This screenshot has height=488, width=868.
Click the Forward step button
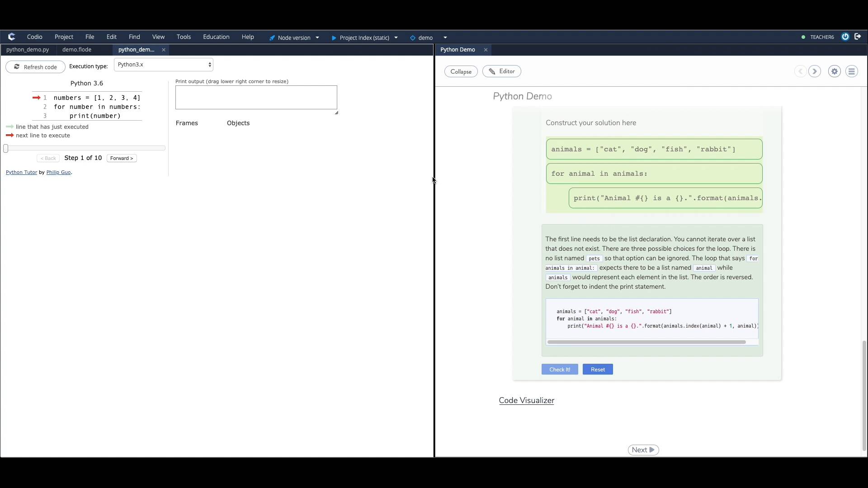point(122,158)
